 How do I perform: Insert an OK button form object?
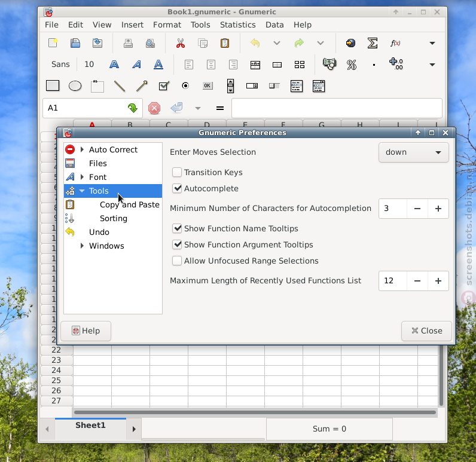click(x=208, y=86)
